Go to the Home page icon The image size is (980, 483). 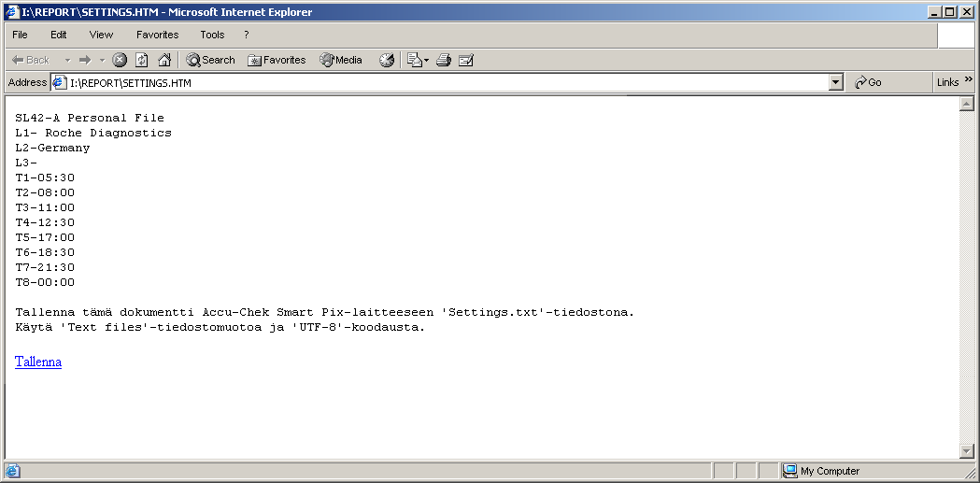click(x=164, y=60)
